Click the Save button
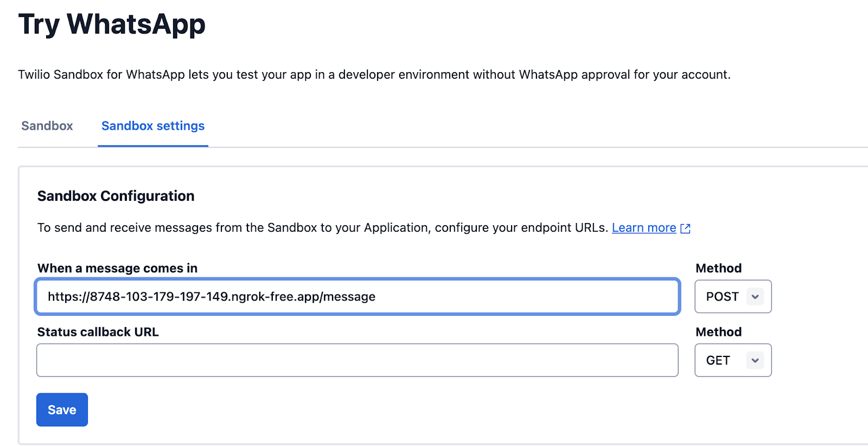The image size is (868, 446). click(62, 410)
